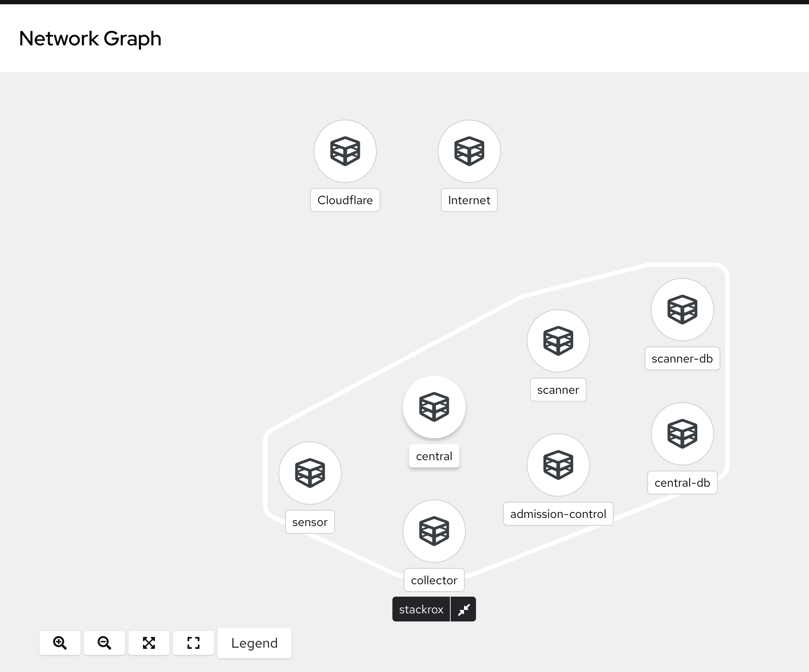Zoom out of the graph
The image size is (809, 672).
coord(104,643)
